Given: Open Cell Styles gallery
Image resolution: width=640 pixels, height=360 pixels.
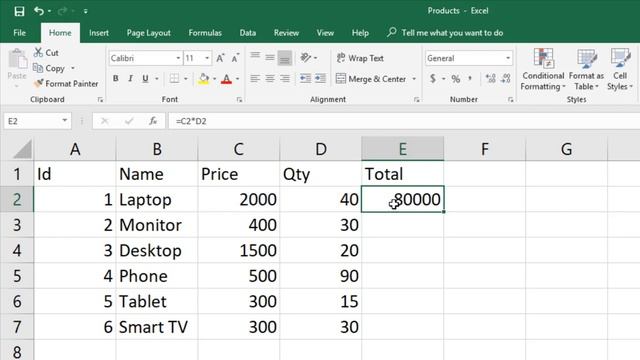Looking at the screenshot, I should pyautogui.click(x=620, y=69).
